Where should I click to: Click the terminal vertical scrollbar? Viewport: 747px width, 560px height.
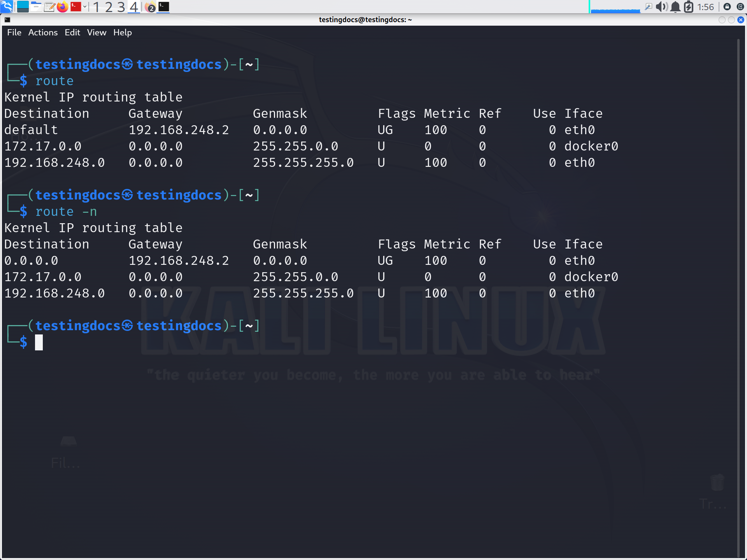[738, 297]
